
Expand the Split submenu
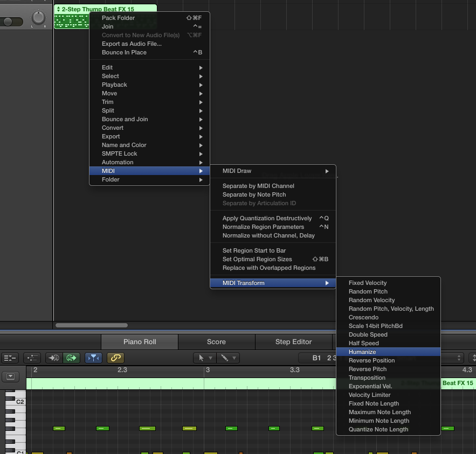149,110
